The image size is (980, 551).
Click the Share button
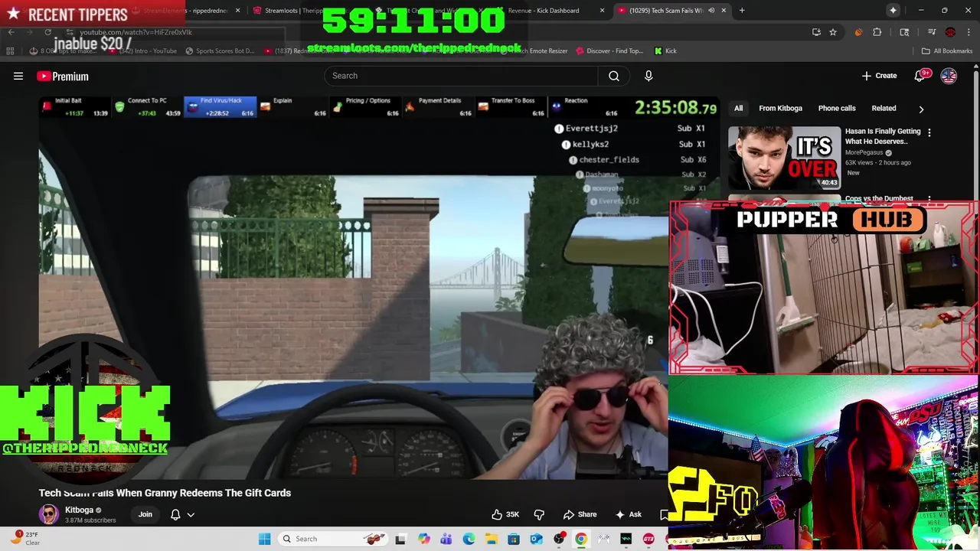click(580, 514)
